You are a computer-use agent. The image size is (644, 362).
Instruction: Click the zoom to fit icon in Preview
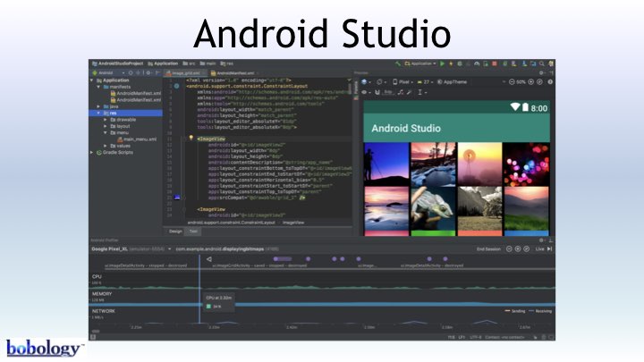point(539,81)
